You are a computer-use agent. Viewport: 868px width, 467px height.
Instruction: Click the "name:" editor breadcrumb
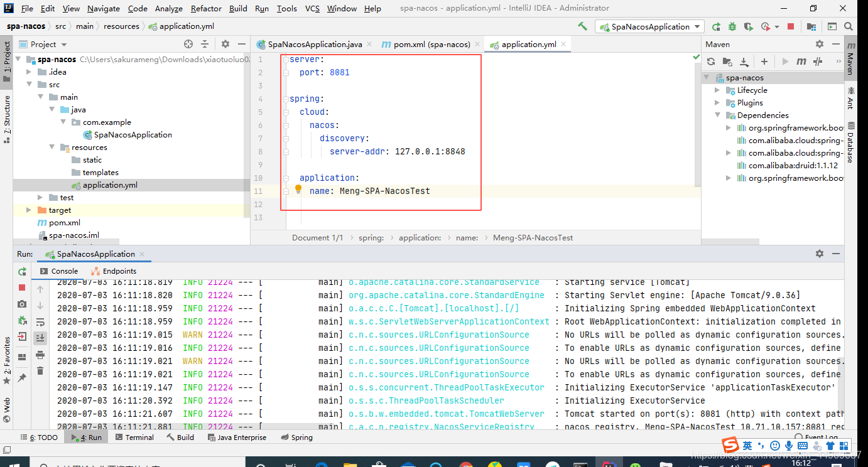click(467, 238)
